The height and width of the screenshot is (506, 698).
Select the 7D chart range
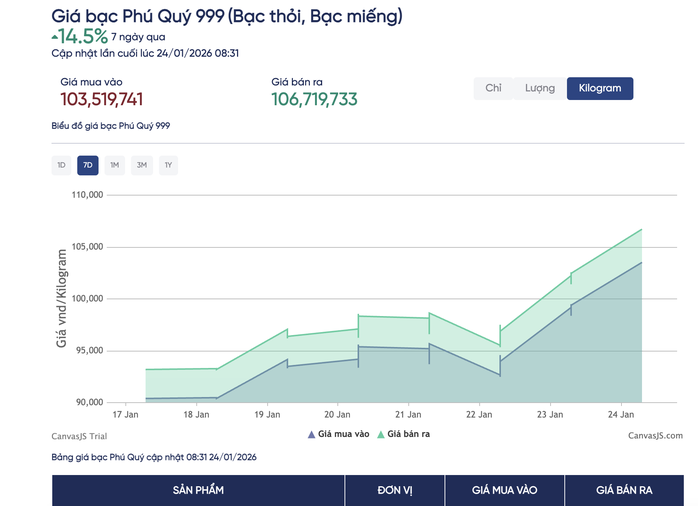[x=88, y=165]
